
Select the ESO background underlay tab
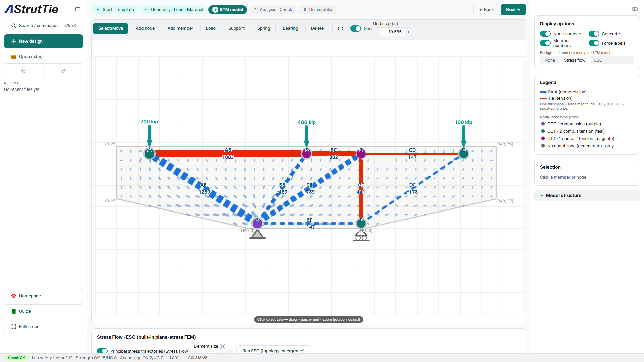(598, 60)
